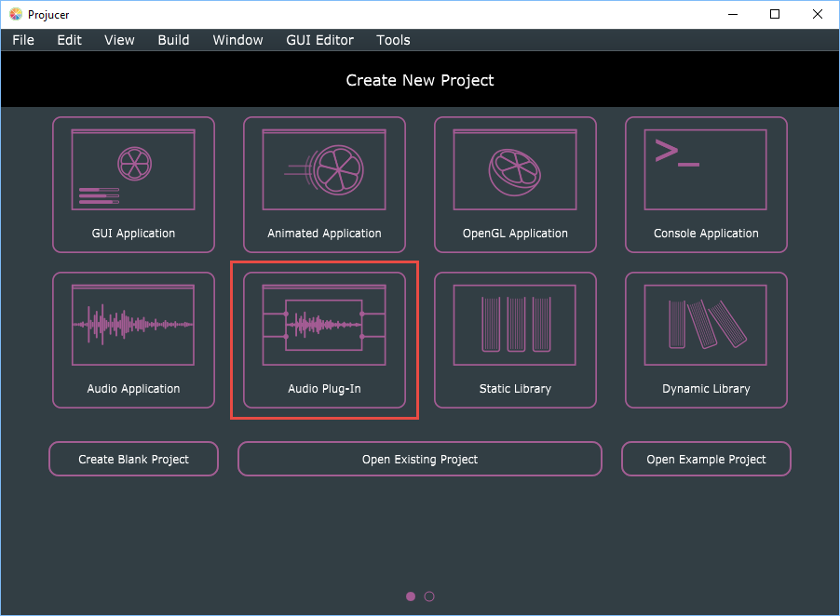Pick the OpenGL Application template

[515, 184]
